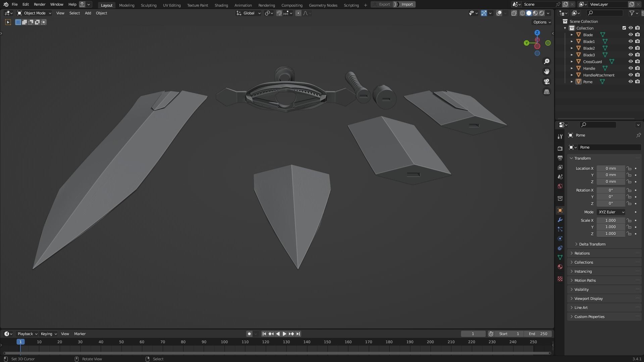Click the End frame 250 field
Viewport: 644px width, 362px height.
point(538,334)
